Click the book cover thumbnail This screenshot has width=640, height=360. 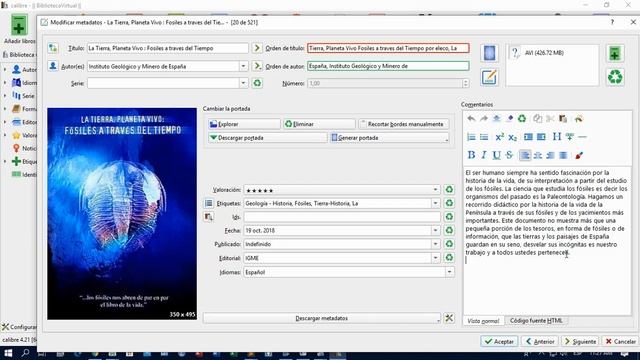pos(122,213)
